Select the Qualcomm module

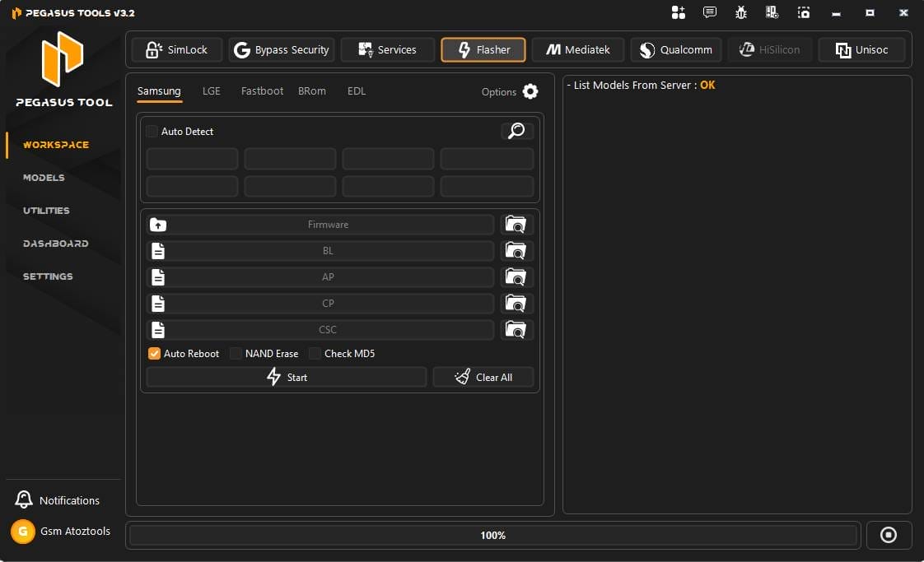pyautogui.click(x=675, y=49)
